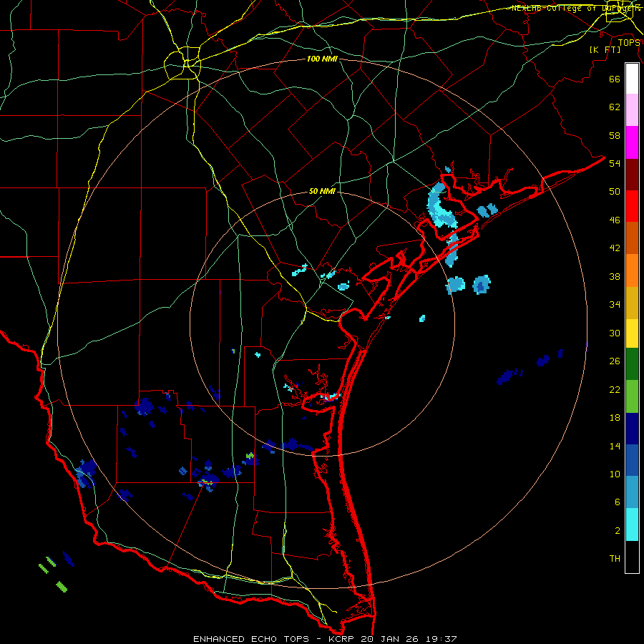This screenshot has height=644, width=644.
Task: Click the cyan swatch between 2 and 6
Action: [632, 525]
